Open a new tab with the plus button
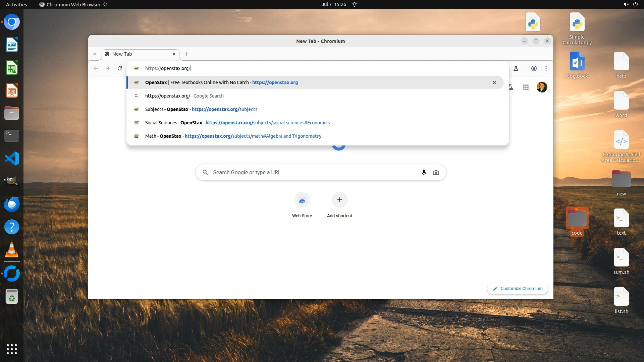This screenshot has height=362, width=644. (x=186, y=54)
